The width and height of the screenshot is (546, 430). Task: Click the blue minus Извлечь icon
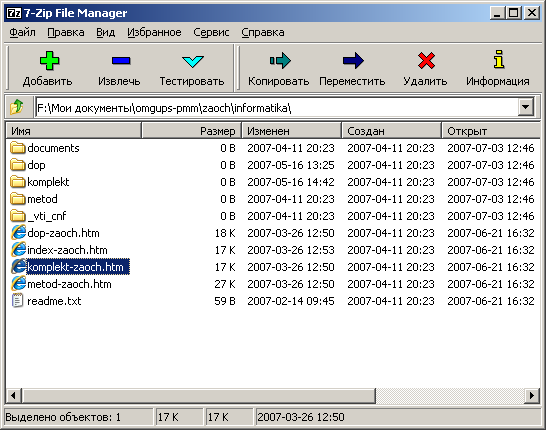tap(121, 61)
